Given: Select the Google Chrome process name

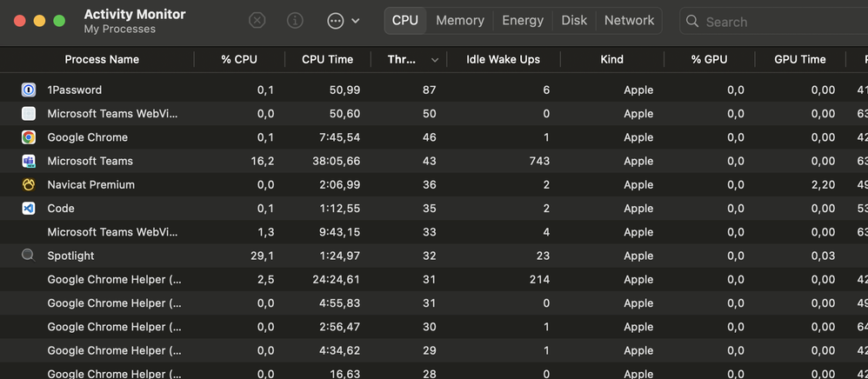Looking at the screenshot, I should click(88, 137).
